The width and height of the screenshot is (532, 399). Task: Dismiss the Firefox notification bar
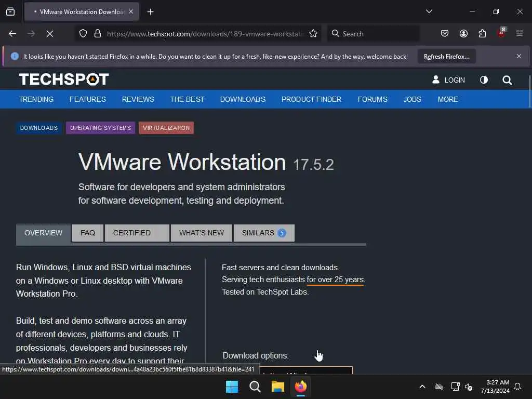pyautogui.click(x=519, y=56)
